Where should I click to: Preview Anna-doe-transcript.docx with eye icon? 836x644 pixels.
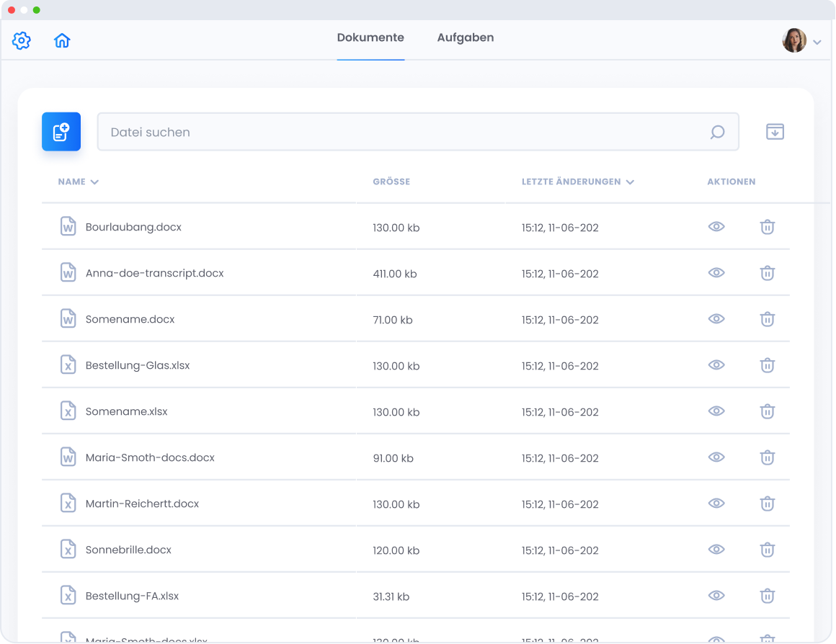716,273
